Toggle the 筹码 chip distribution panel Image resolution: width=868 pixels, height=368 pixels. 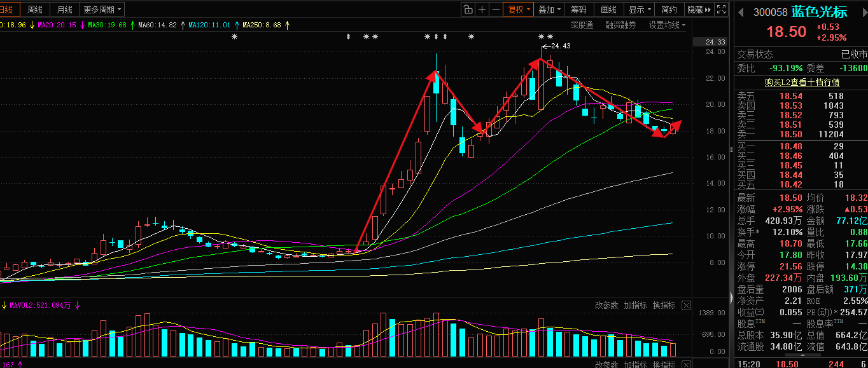[x=578, y=10]
